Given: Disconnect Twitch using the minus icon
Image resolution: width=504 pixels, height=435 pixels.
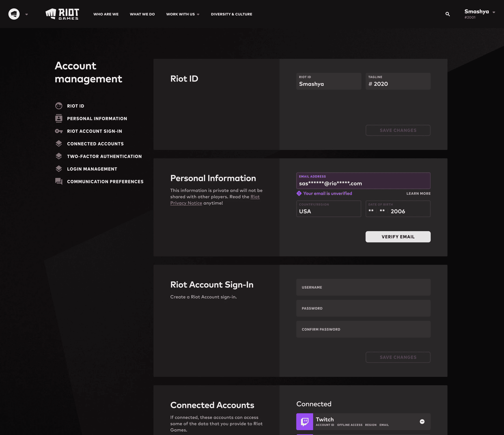Looking at the screenshot, I should (422, 422).
